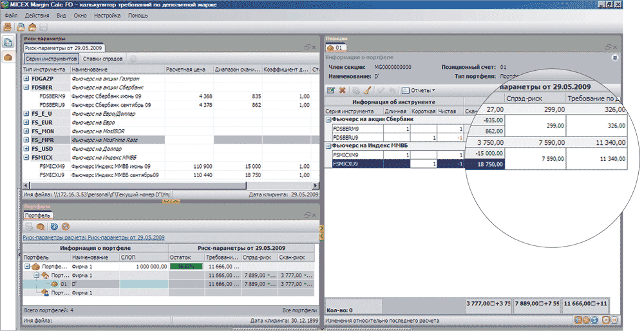Expand the FDGAZP instrument group
The height and width of the screenshot is (331, 644).
[x=26, y=79]
